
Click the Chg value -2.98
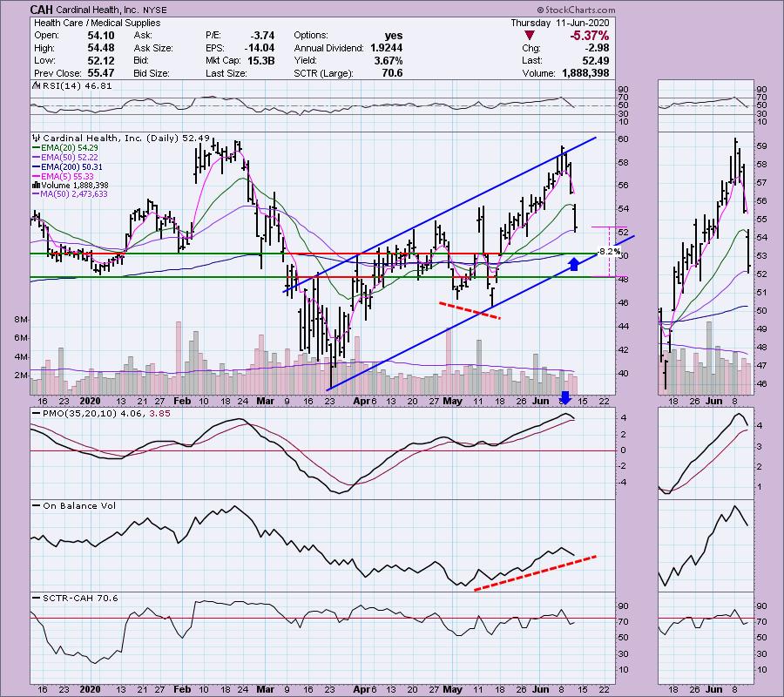[x=597, y=48]
